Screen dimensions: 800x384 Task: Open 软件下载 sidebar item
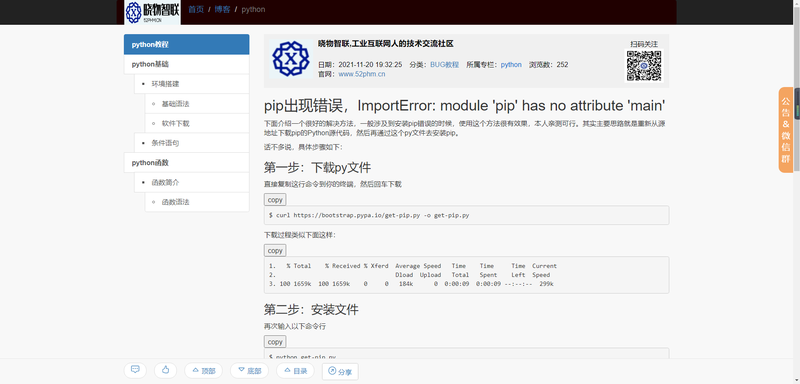tap(197, 123)
